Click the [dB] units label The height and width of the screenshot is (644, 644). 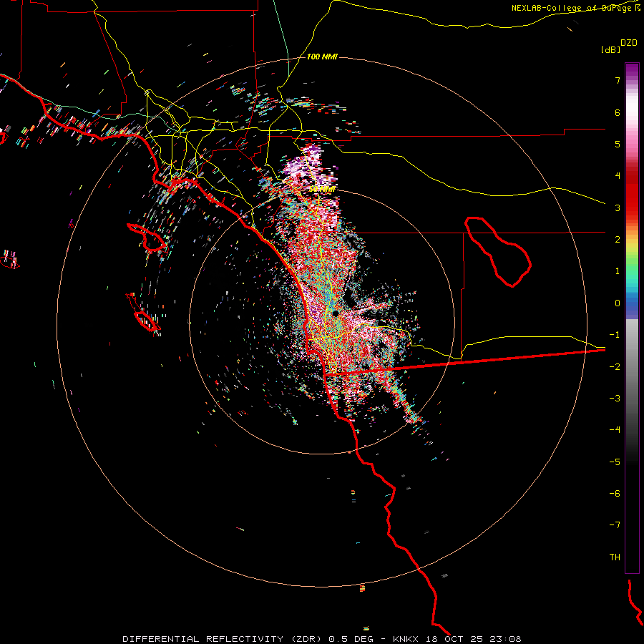610,49
